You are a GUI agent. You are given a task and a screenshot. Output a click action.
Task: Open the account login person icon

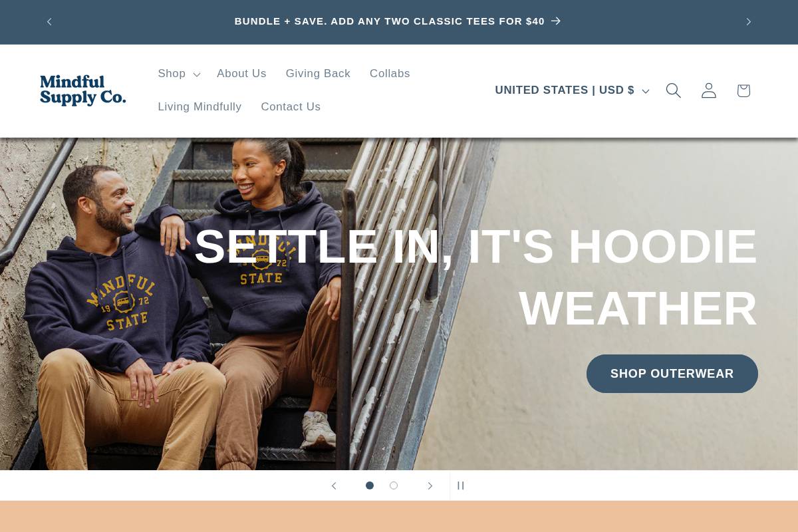pyautogui.click(x=709, y=90)
